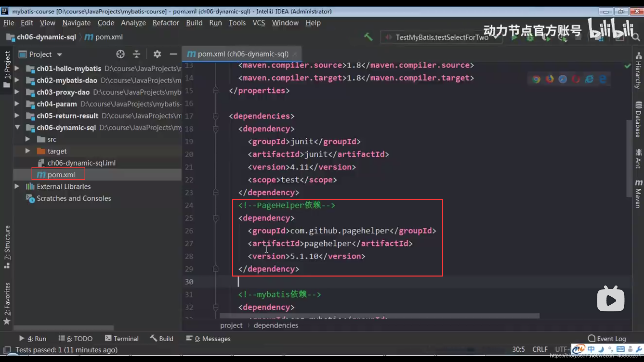Click the Locate current file crosshair icon

click(120, 54)
